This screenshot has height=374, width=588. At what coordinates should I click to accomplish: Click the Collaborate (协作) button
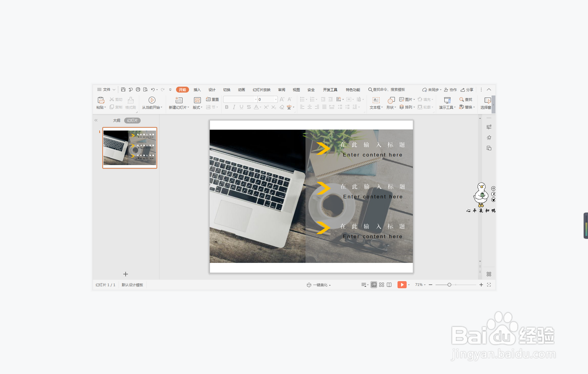pyautogui.click(x=451, y=90)
